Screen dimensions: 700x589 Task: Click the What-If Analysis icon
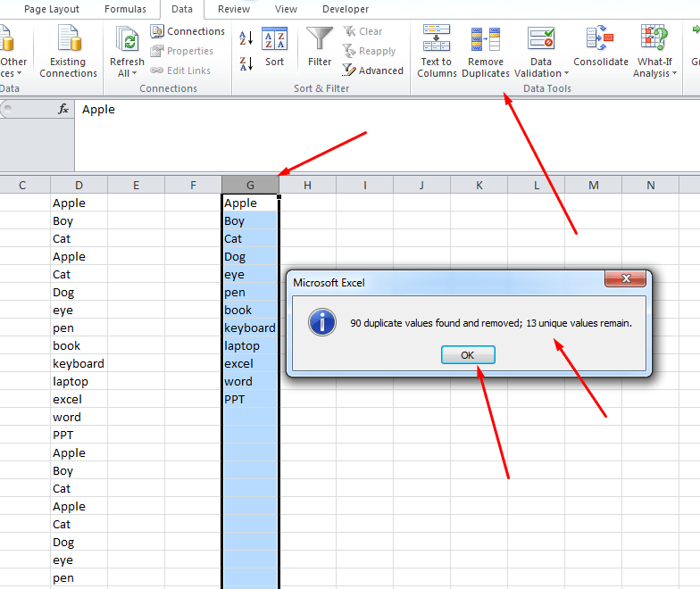click(x=654, y=37)
